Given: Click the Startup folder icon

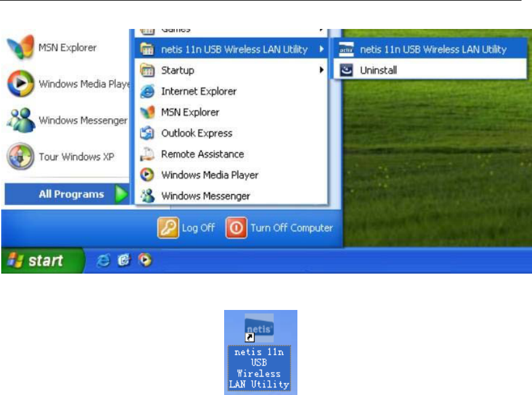Looking at the screenshot, I should [147, 70].
